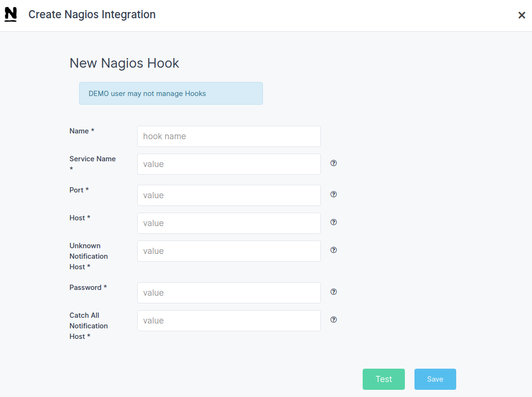Click the 'Service Name *' label

pos(93,164)
